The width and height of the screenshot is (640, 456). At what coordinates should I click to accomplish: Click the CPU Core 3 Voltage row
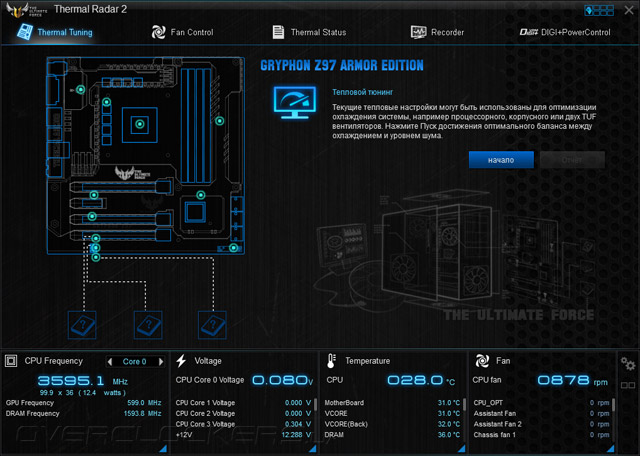pyautogui.click(x=243, y=424)
